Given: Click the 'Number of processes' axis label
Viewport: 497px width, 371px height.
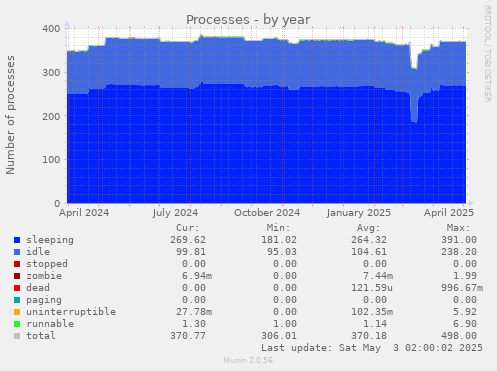Looking at the screenshot, I should pyautogui.click(x=11, y=115).
